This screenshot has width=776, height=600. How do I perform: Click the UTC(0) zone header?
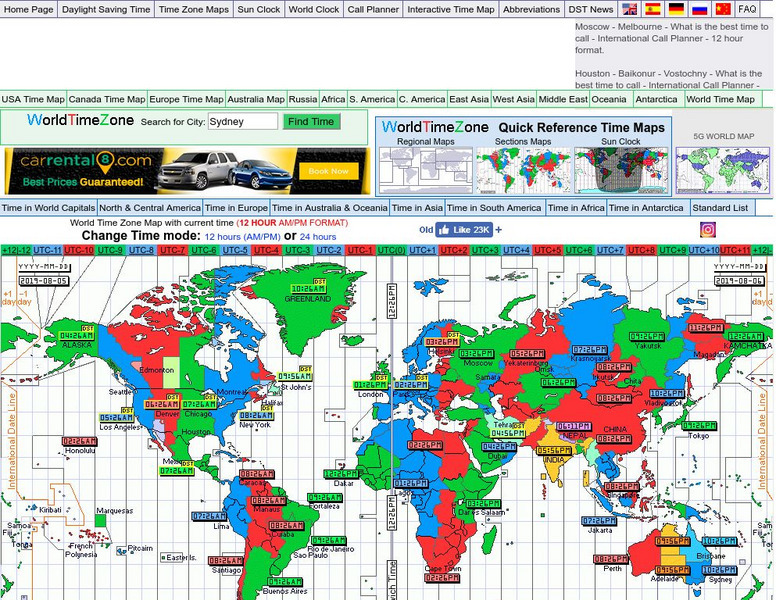coord(391,250)
